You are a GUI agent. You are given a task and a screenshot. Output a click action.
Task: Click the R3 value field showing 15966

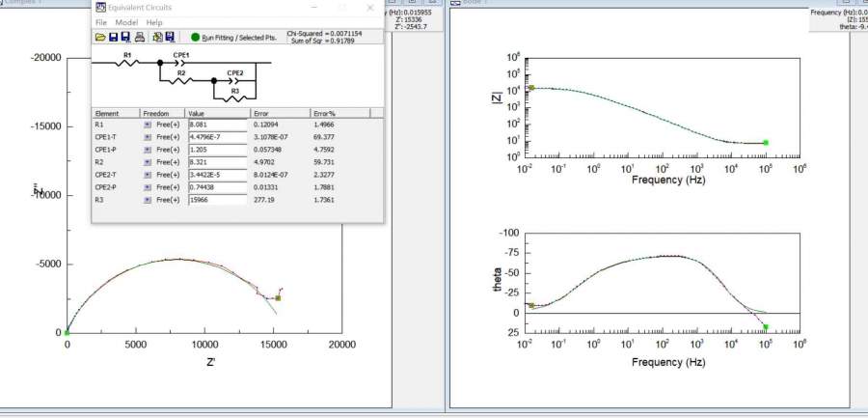coord(217,200)
